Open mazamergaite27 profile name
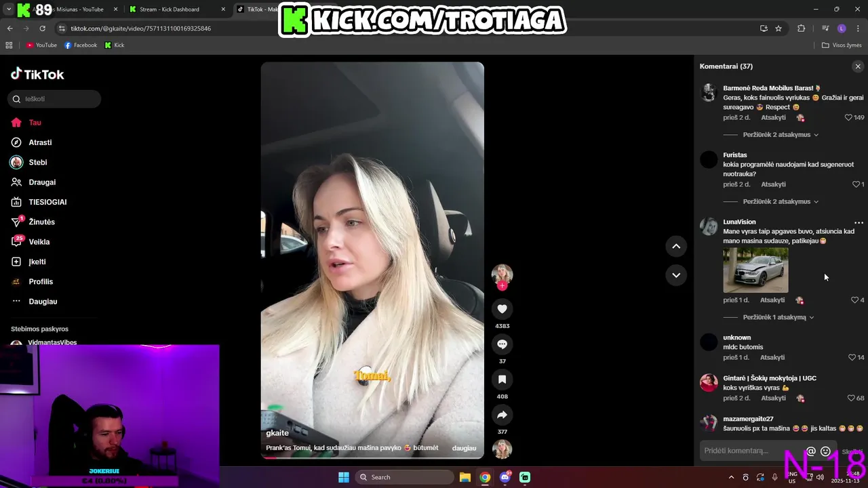 [x=748, y=420]
